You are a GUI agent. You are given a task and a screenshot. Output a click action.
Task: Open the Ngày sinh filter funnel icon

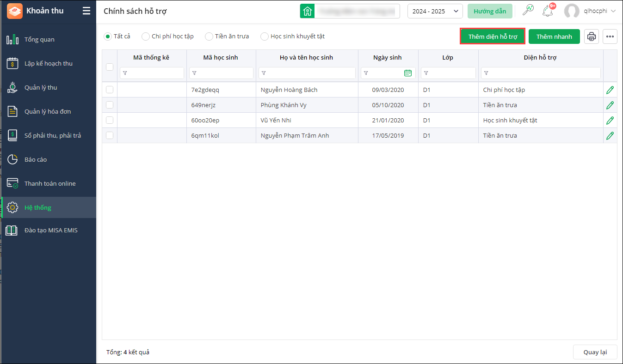pos(366,73)
